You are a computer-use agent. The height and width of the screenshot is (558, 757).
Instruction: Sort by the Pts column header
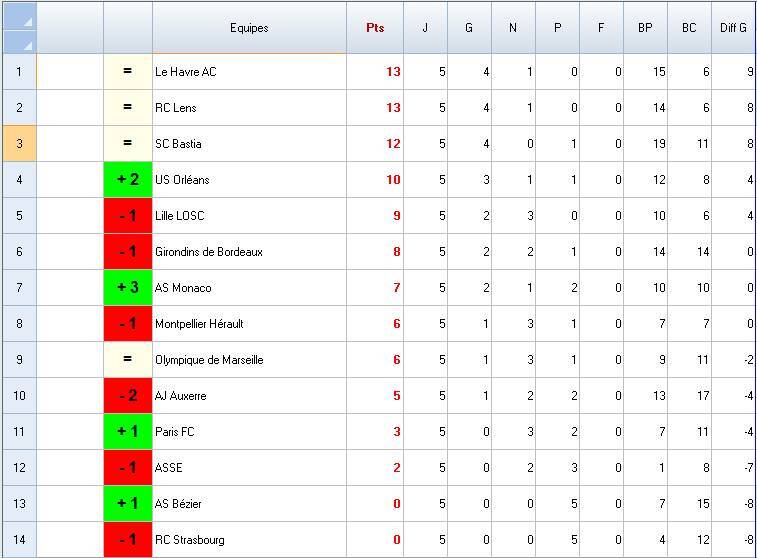(375, 28)
